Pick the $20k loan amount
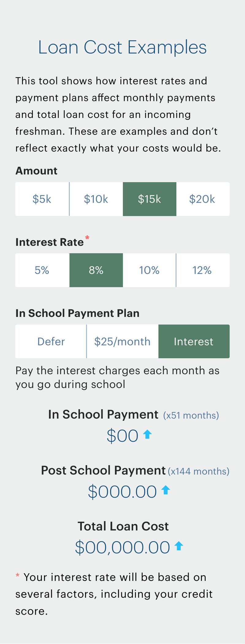This screenshot has height=644, width=245. pyautogui.click(x=203, y=199)
